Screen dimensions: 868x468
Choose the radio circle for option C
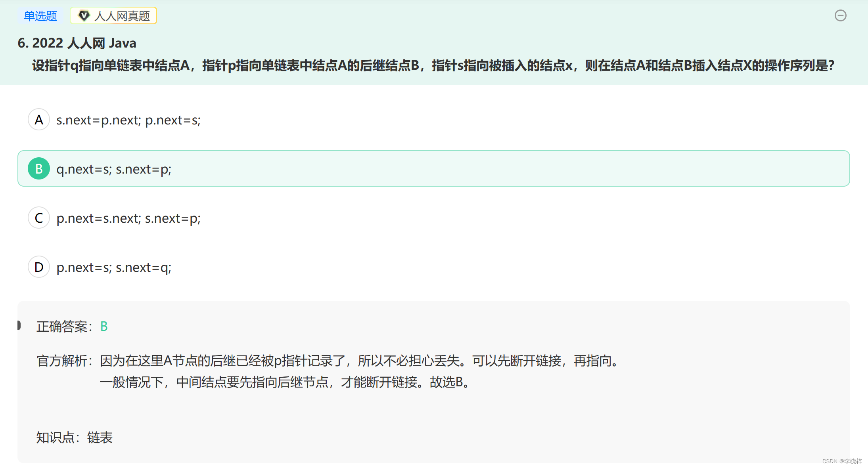[x=39, y=218]
